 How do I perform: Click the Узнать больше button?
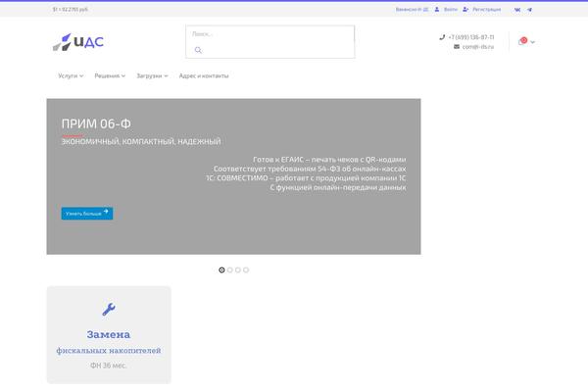[87, 213]
